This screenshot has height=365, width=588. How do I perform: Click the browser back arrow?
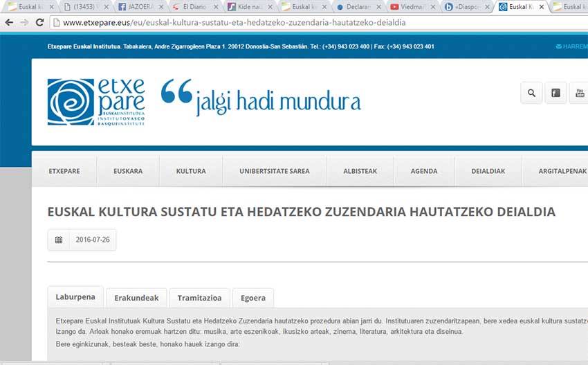(9, 22)
